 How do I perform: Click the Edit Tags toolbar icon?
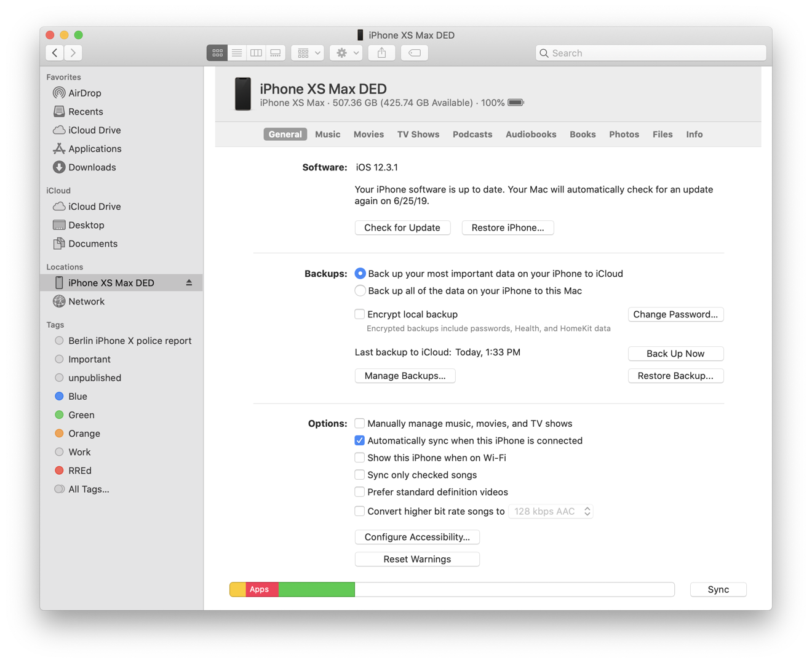pos(415,53)
